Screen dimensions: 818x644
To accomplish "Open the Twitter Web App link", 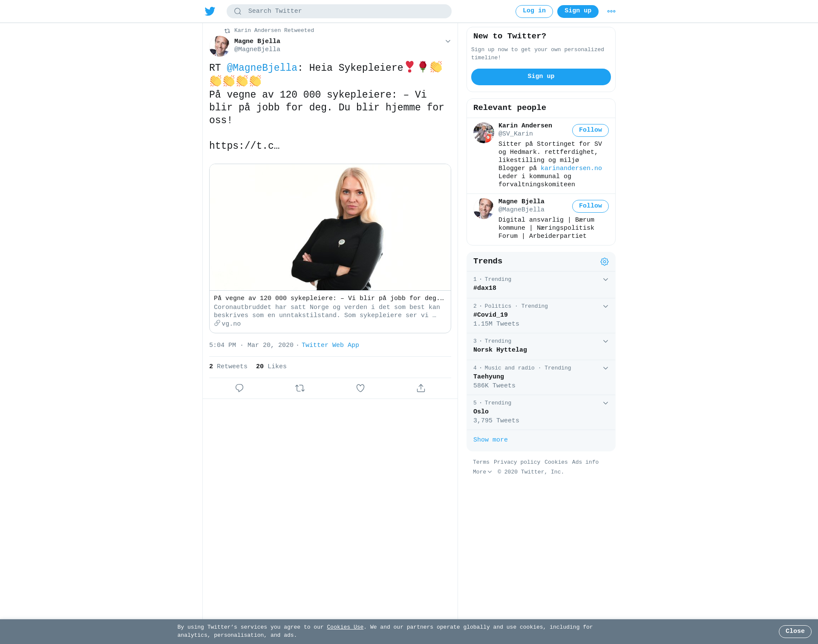I will point(330,345).
